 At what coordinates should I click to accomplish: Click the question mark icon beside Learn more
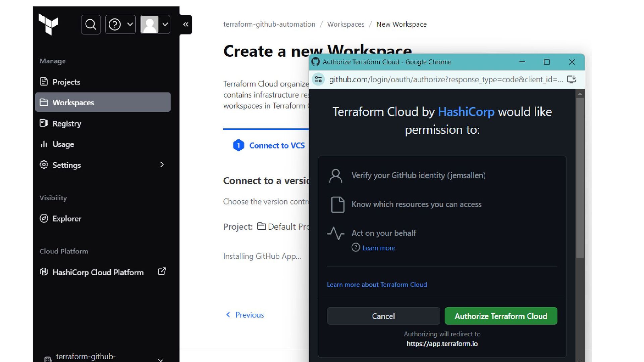(356, 248)
